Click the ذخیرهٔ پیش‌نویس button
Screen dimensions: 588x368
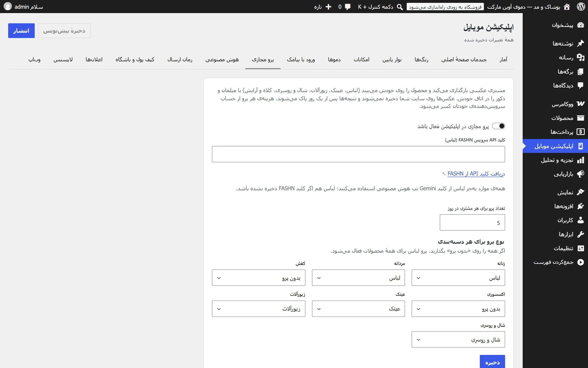[64, 31]
